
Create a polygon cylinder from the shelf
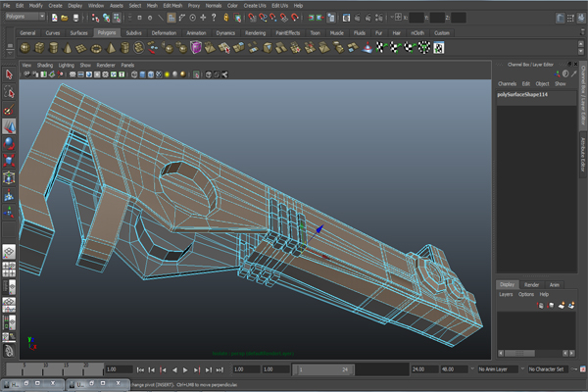click(x=54, y=48)
